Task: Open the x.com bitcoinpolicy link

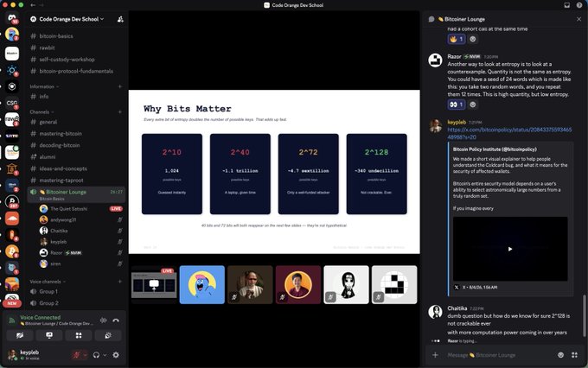Action: (509, 133)
